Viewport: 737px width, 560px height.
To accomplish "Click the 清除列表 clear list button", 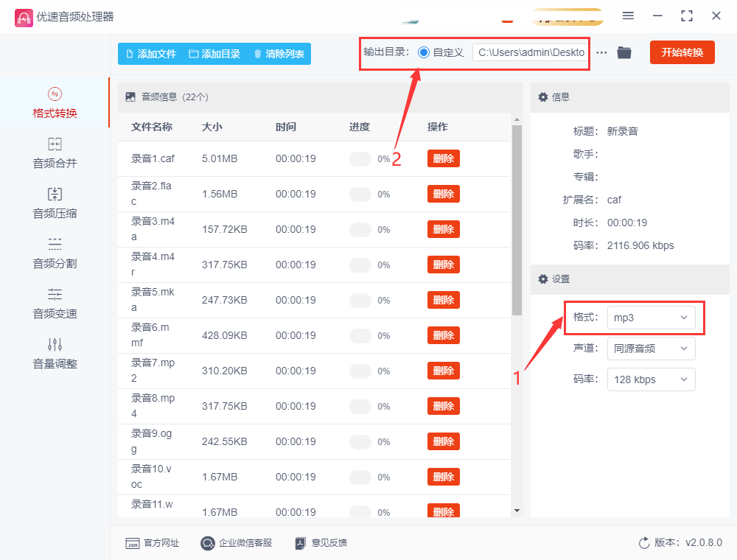I will pos(279,54).
